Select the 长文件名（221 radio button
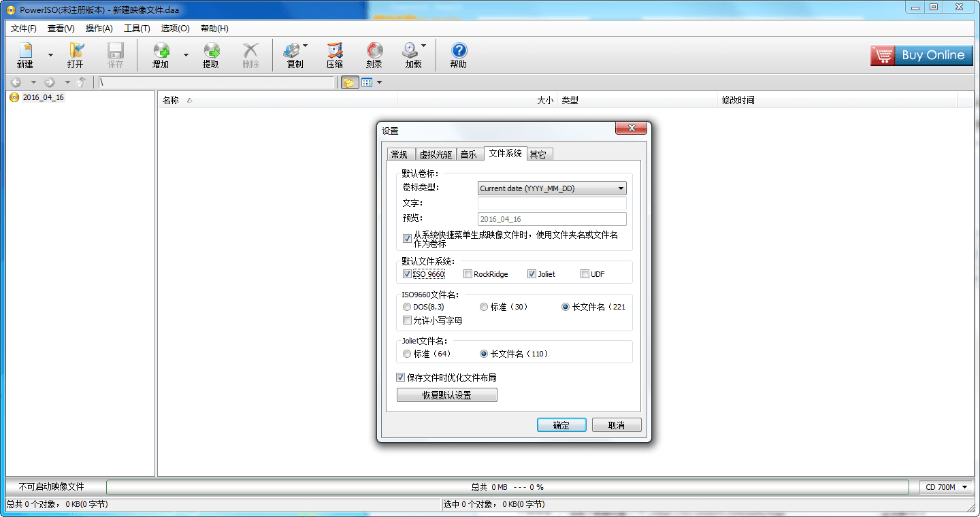Screen dimensions: 980x517 coord(566,307)
